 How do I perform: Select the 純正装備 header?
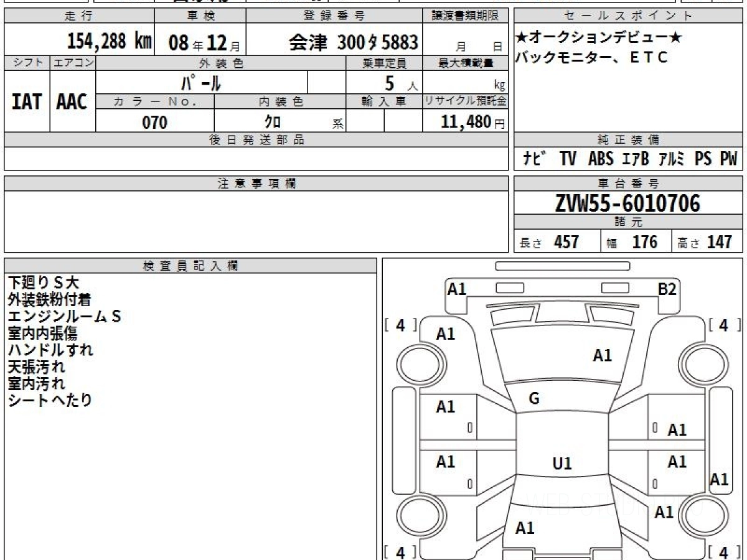(628, 140)
